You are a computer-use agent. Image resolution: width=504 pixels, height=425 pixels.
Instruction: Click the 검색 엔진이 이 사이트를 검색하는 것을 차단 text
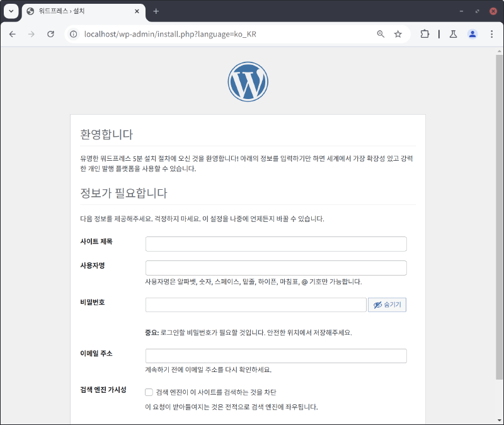click(x=216, y=392)
